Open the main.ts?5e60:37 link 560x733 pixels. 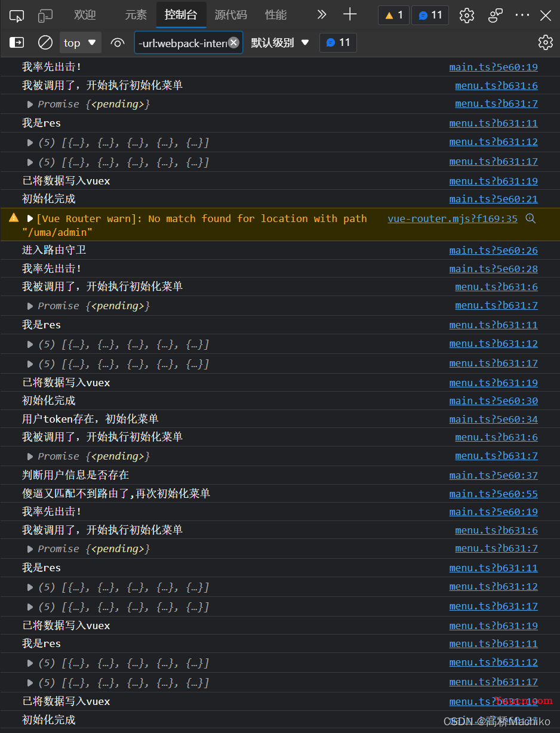pyautogui.click(x=493, y=475)
